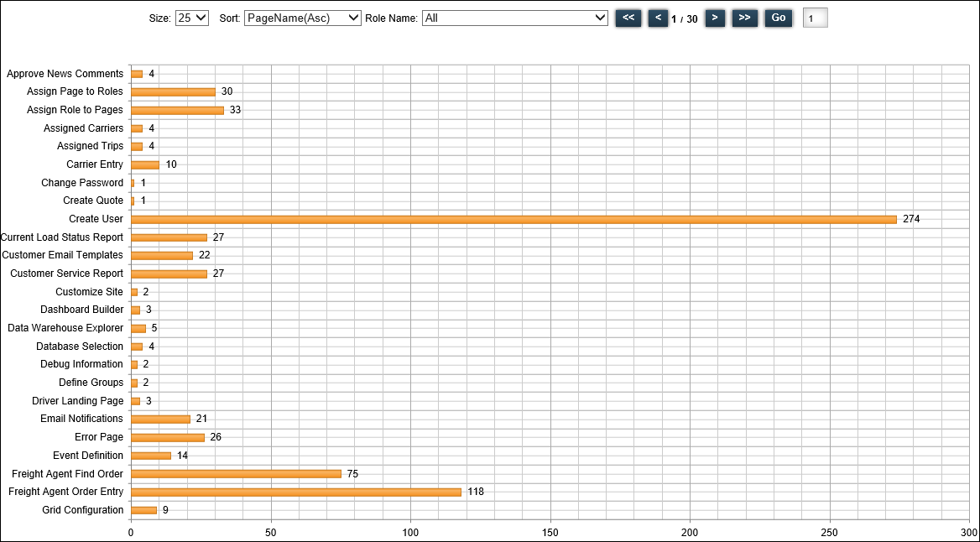Click the Freight Agent Order Entry bar
The width and height of the screenshot is (980, 542).
pyautogui.click(x=296, y=492)
